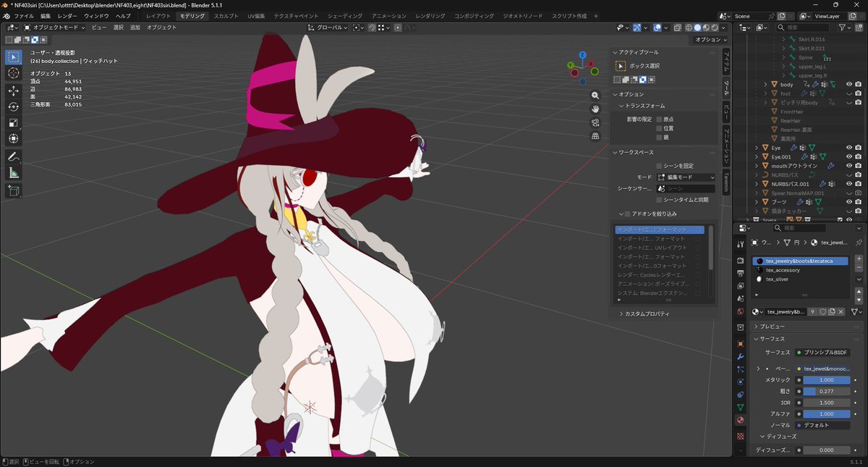Expand the body object tree row
The image size is (868, 467).
766,85
